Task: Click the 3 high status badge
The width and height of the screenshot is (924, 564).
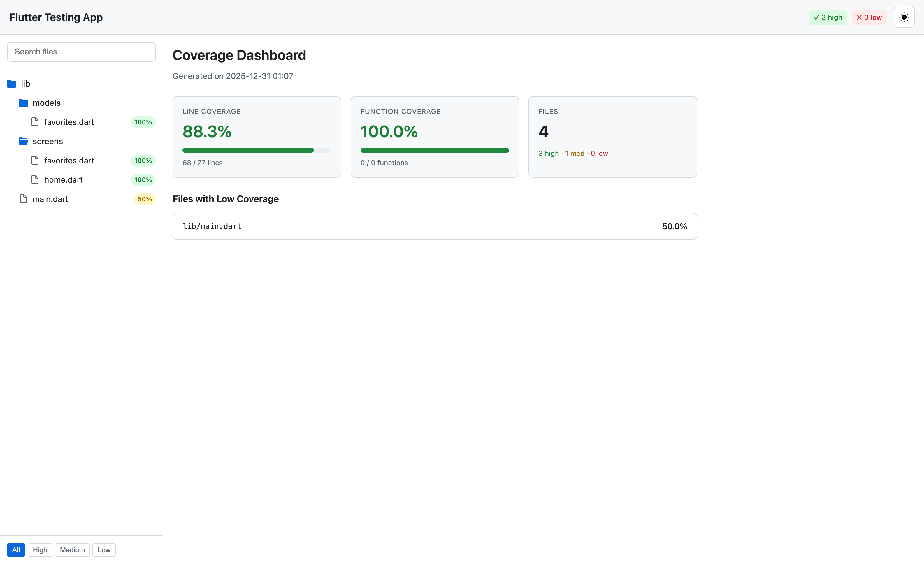Action: click(x=827, y=17)
